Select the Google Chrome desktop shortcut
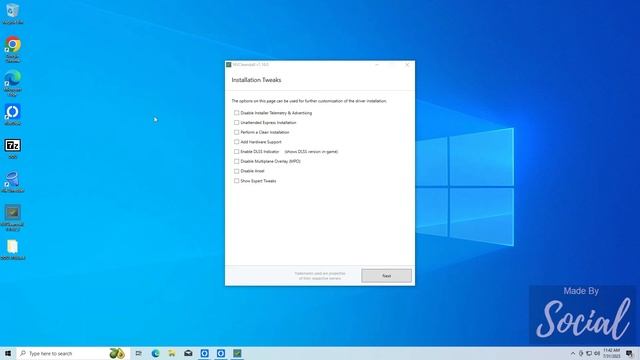640x360 pixels. (x=13, y=49)
